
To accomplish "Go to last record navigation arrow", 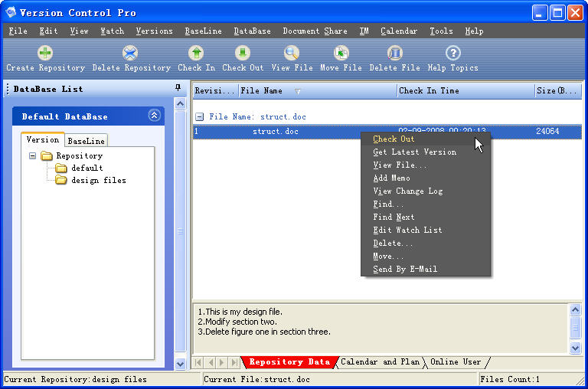I will click(234, 362).
